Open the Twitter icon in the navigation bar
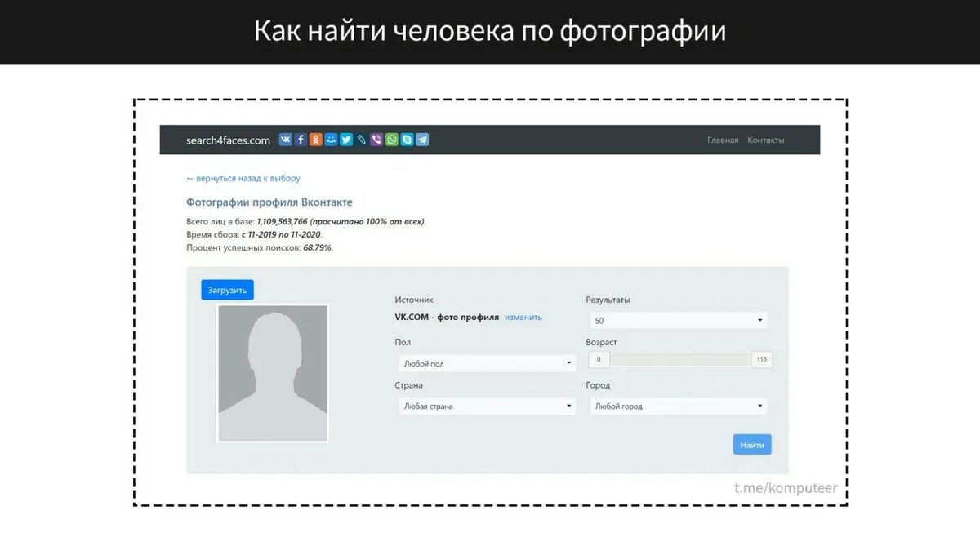The width and height of the screenshot is (980, 551). pos(345,139)
